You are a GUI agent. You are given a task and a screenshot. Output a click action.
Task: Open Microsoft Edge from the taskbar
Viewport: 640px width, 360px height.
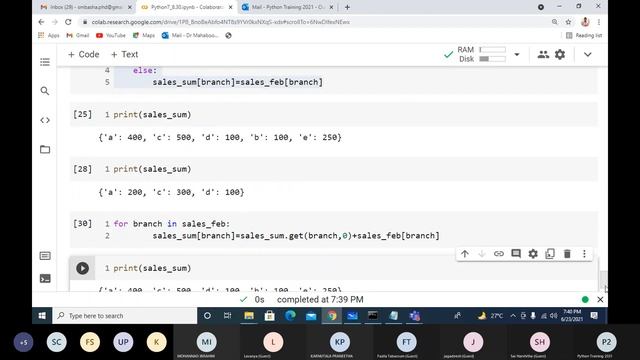(x=290, y=316)
